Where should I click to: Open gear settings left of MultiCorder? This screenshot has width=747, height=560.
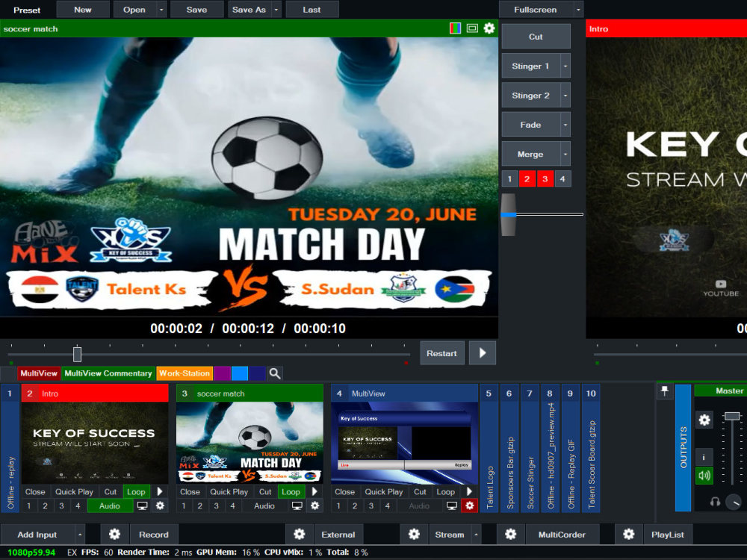(511, 535)
